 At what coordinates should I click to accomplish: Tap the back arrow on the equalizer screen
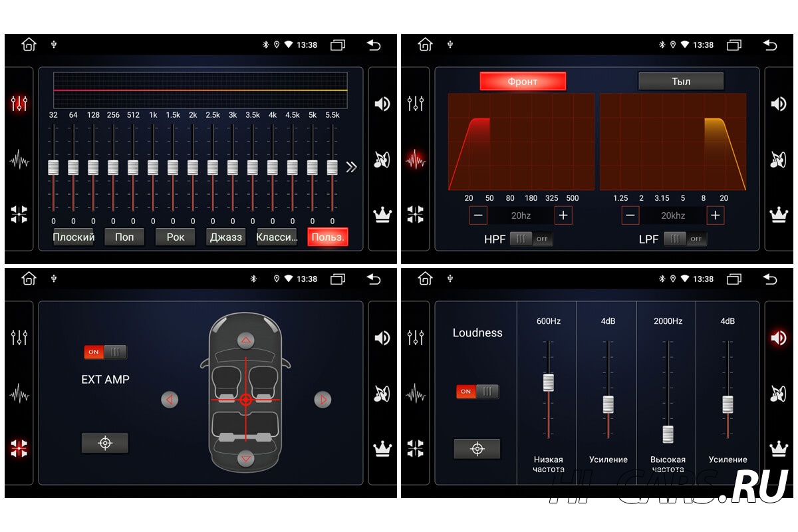tap(374, 45)
